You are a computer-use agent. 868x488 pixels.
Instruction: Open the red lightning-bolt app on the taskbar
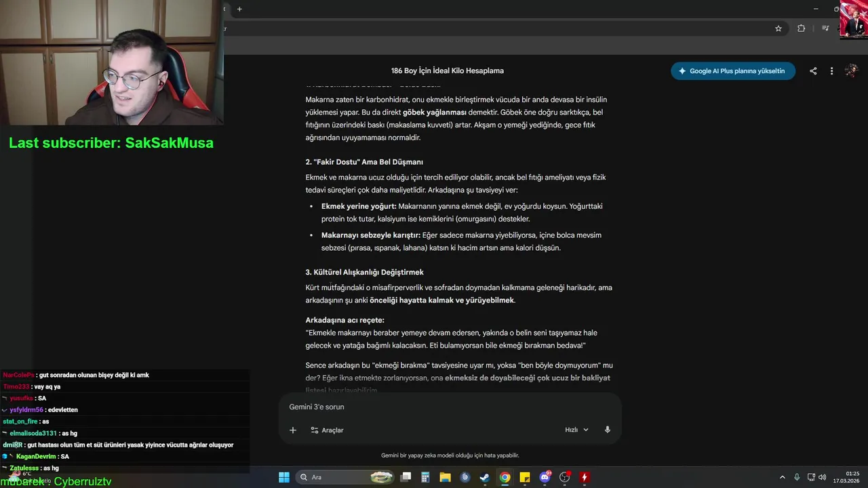[584, 477]
